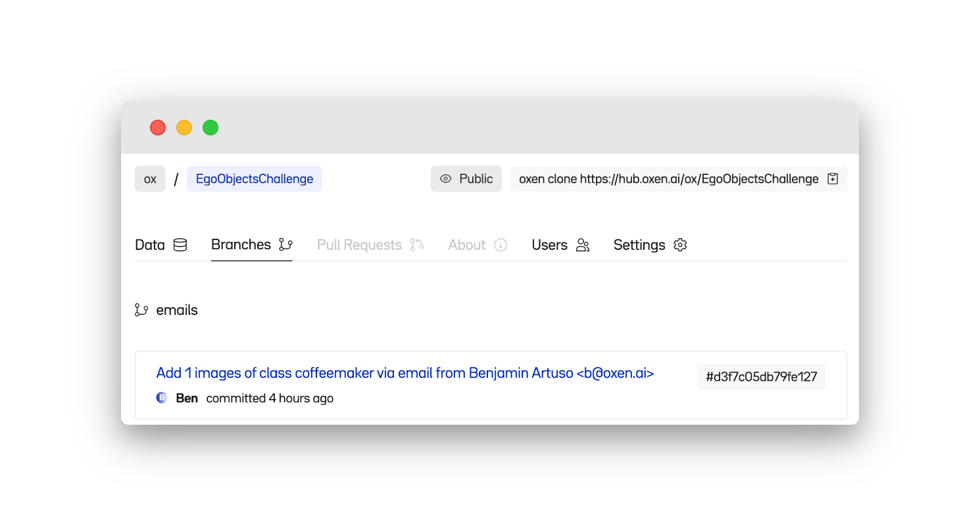Open the ox user breadcrumb
The height and width of the screenshot is (526, 980).
click(x=150, y=178)
